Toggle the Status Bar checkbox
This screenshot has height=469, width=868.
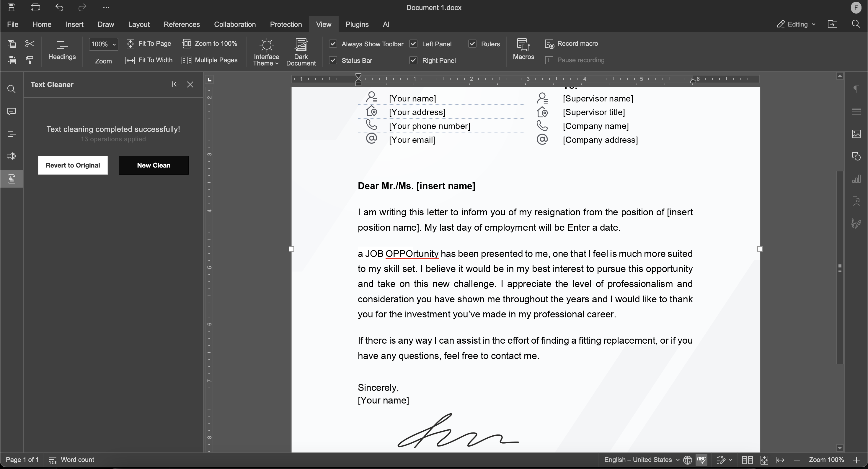[333, 60]
